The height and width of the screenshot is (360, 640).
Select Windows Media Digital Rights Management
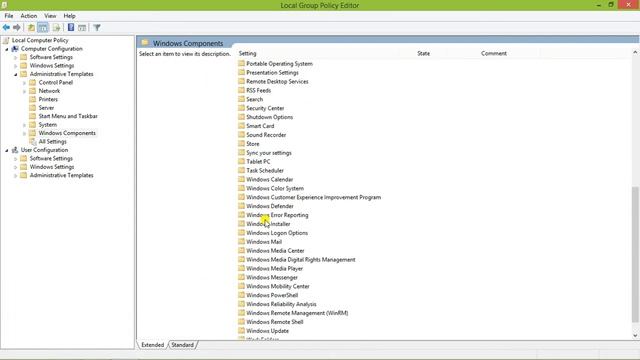coord(301,260)
